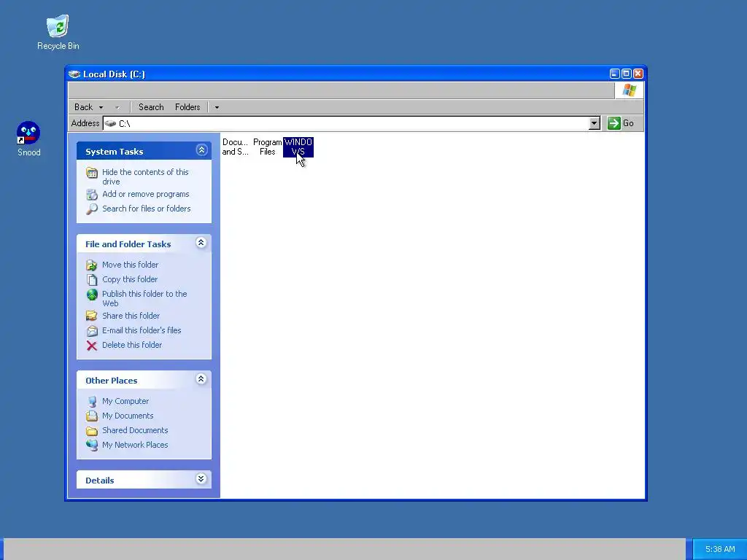747x560 pixels.
Task: Click the Share this folder icon
Action: coord(92,316)
